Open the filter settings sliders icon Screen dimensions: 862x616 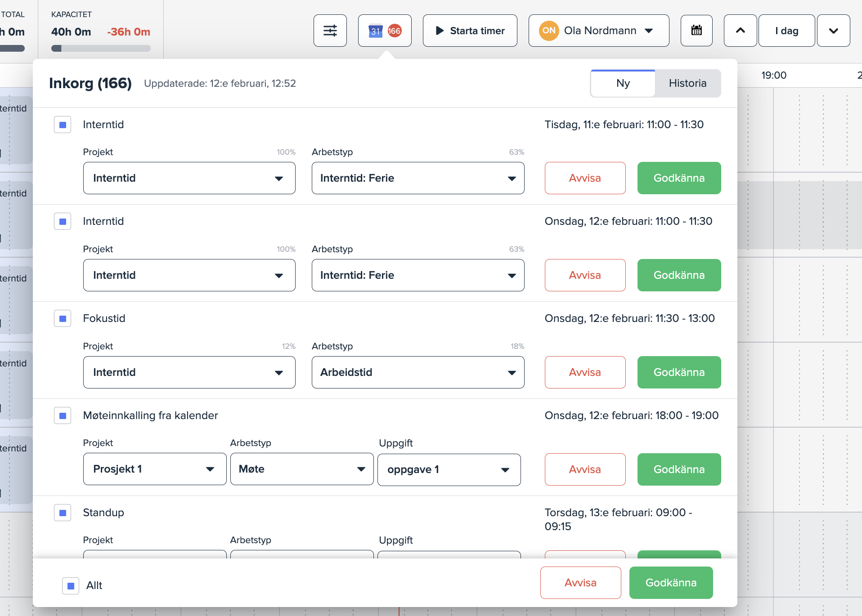pos(330,31)
